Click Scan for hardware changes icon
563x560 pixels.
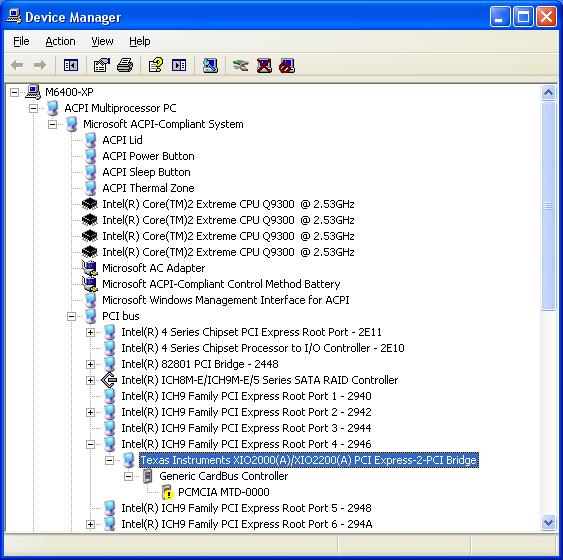click(210, 65)
